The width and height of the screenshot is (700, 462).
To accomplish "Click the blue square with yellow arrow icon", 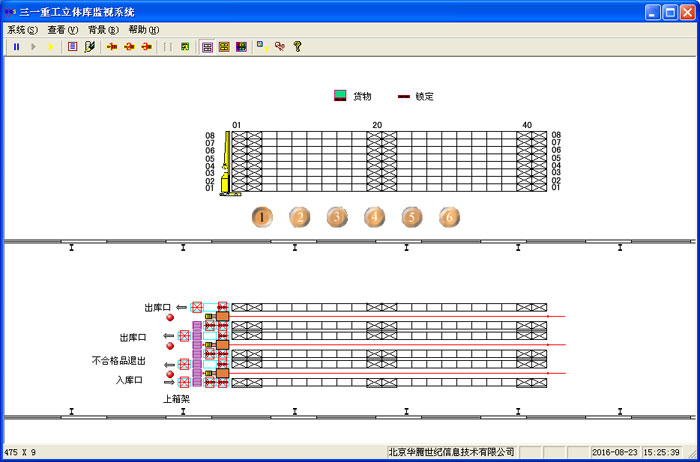I will tap(263, 46).
